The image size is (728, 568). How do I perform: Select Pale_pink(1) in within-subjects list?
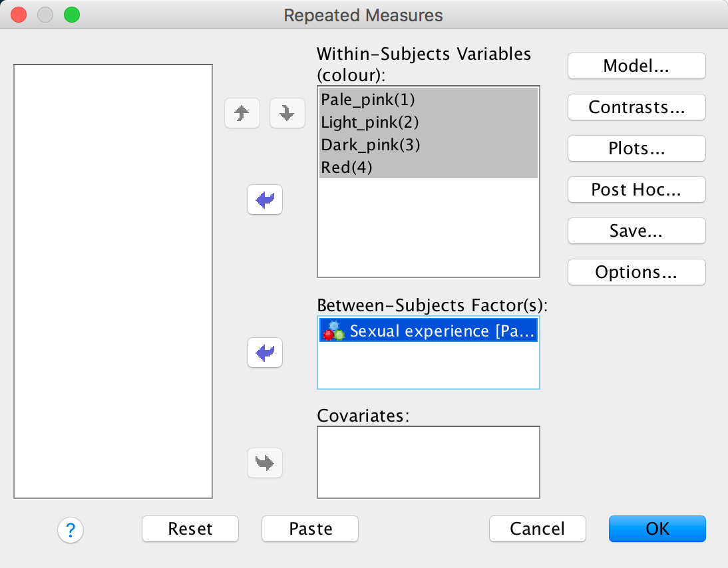tap(367, 100)
